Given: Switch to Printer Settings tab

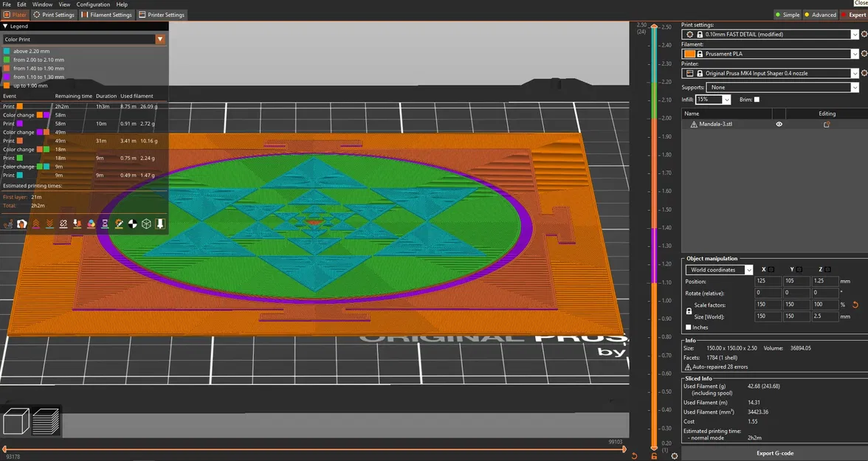Looking at the screenshot, I should tap(162, 15).
